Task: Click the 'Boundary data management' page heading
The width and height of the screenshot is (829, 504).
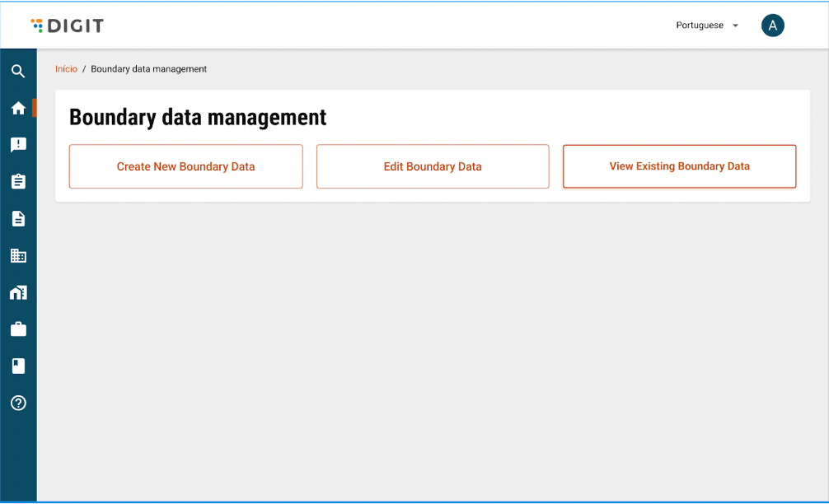Action: point(198,118)
